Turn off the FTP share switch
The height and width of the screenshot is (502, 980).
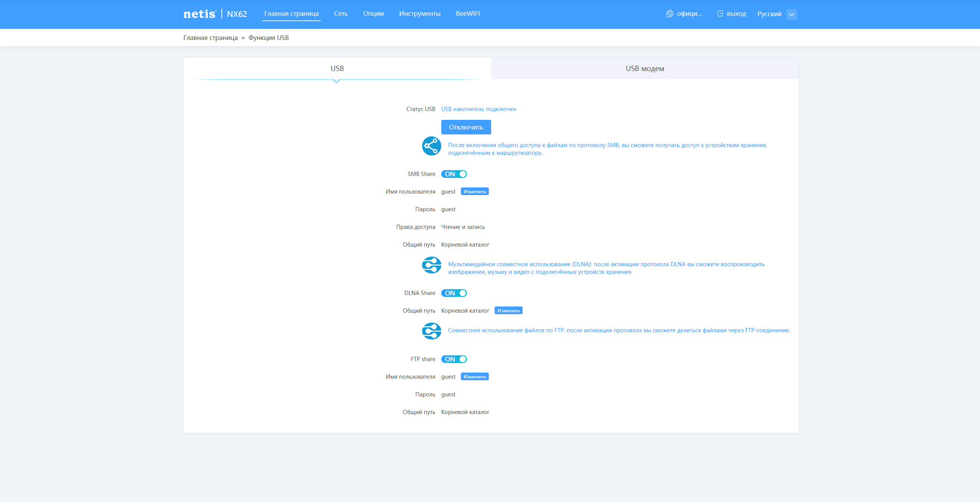coord(454,359)
